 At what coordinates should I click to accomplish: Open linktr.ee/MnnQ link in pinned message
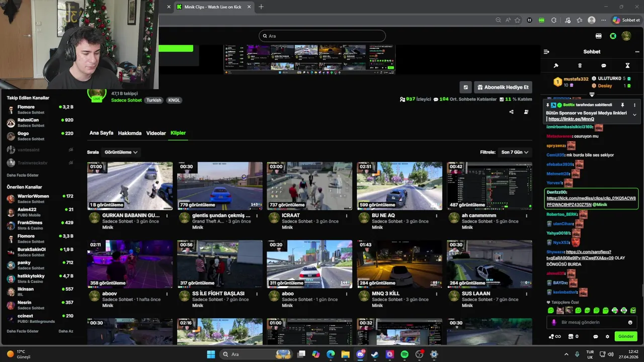pos(571,119)
